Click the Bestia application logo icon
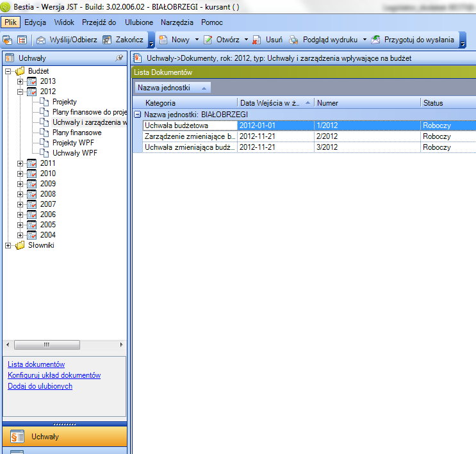 [x=5, y=6]
